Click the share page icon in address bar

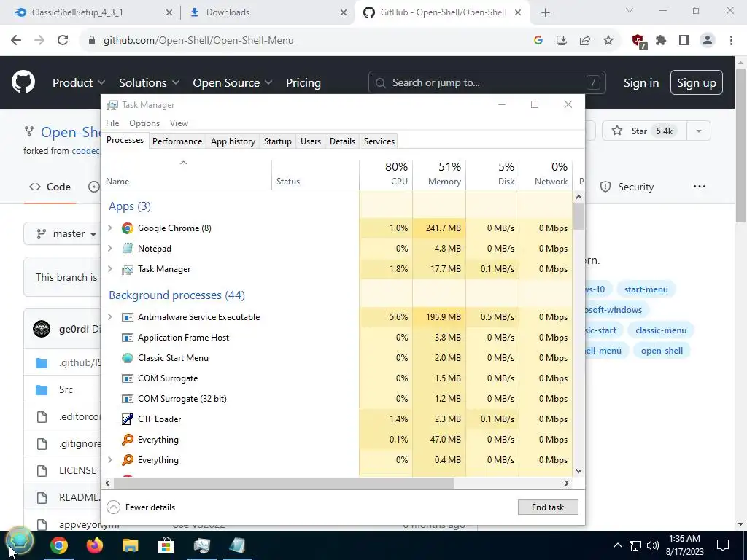tap(585, 41)
